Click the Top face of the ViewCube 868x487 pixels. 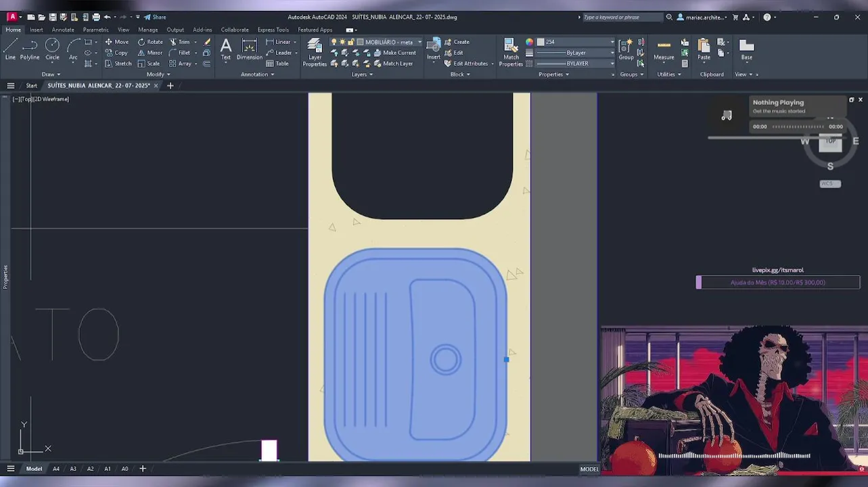point(830,142)
